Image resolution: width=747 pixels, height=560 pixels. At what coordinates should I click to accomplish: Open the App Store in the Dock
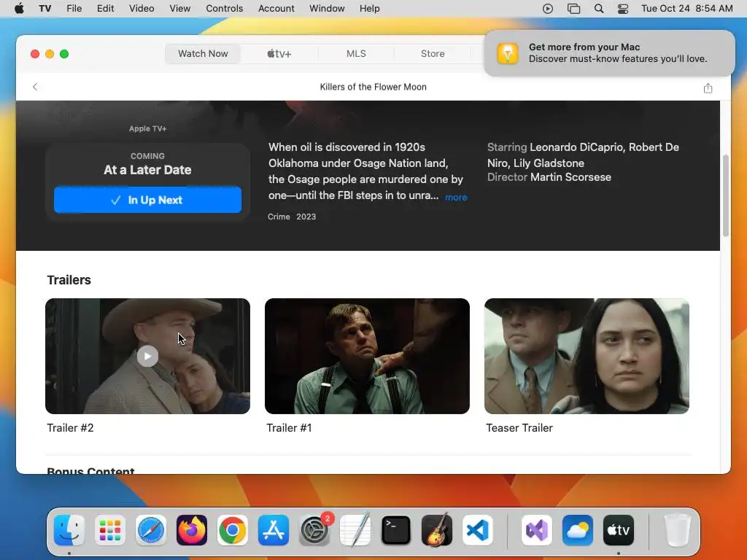pos(274,530)
